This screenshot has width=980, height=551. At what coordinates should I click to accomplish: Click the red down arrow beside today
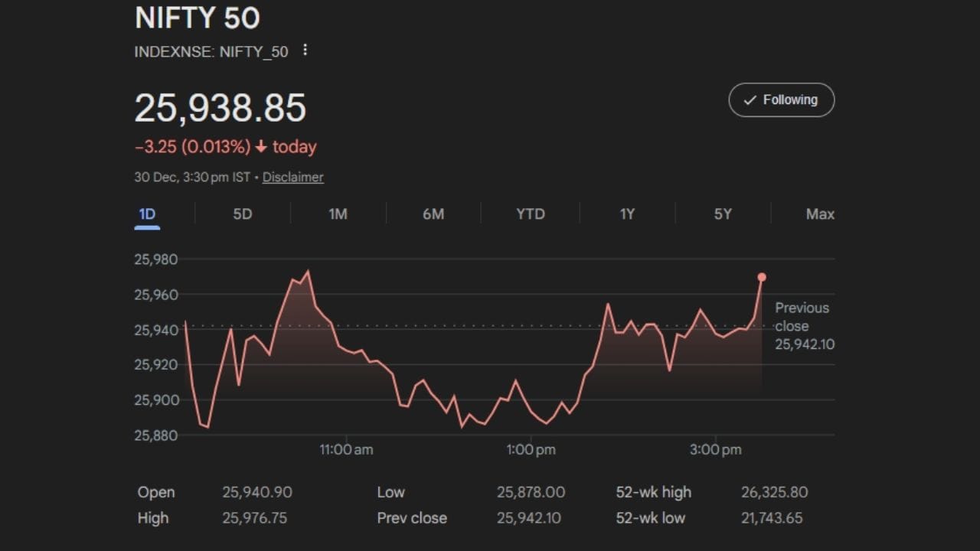point(261,147)
